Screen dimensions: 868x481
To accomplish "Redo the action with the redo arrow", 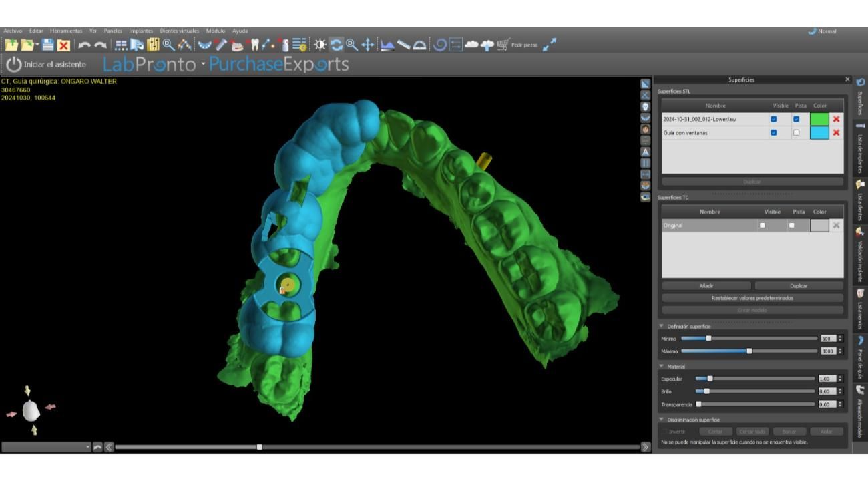I will click(100, 45).
